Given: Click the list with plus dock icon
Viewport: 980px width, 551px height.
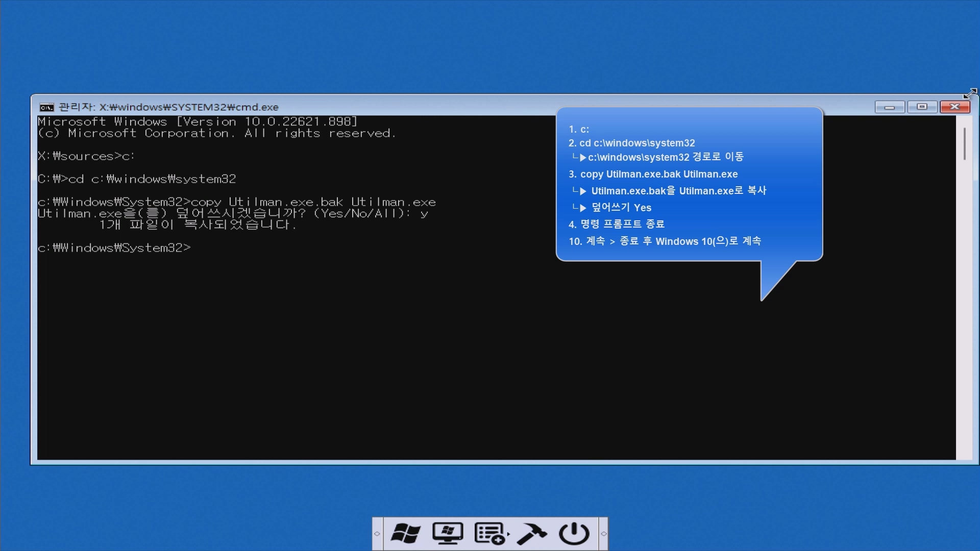Looking at the screenshot, I should (x=489, y=534).
